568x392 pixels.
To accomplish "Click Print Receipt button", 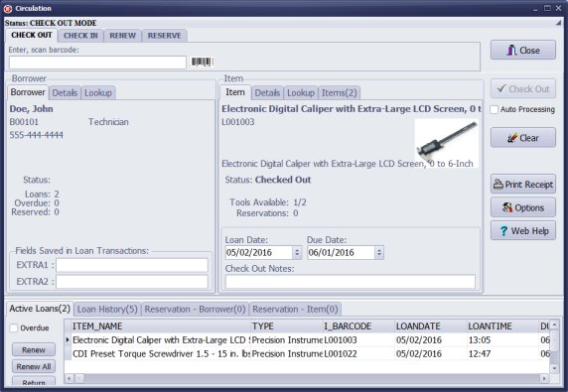I will pyautogui.click(x=523, y=185).
